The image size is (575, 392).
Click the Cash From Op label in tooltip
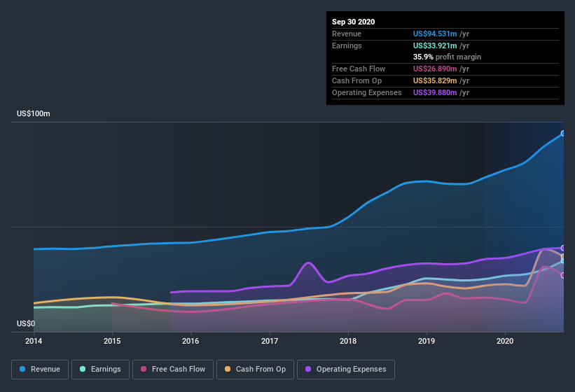click(x=356, y=80)
